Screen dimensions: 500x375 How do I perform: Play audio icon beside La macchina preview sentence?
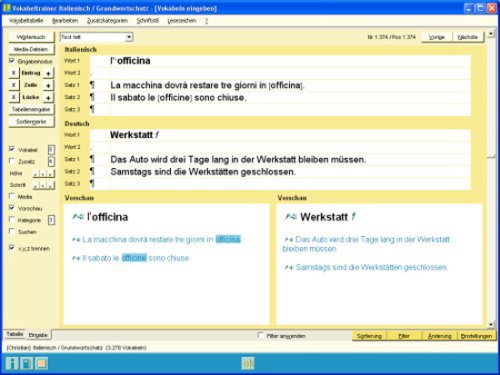(76, 240)
